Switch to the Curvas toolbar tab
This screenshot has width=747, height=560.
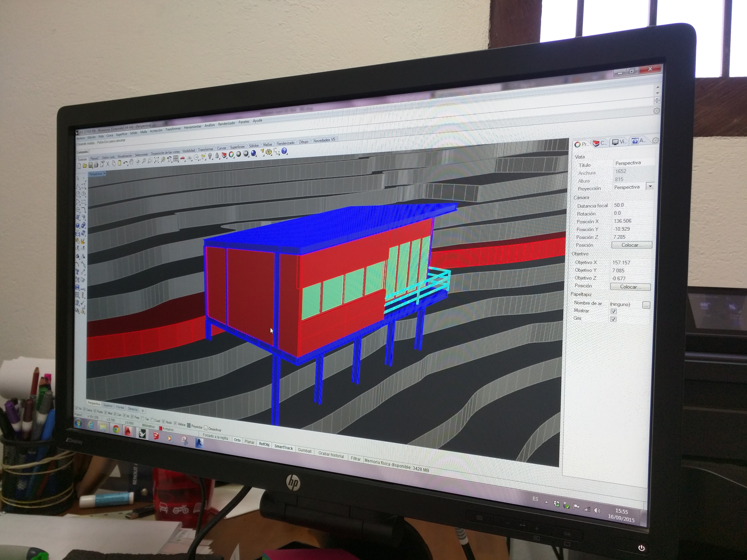pyautogui.click(x=222, y=148)
